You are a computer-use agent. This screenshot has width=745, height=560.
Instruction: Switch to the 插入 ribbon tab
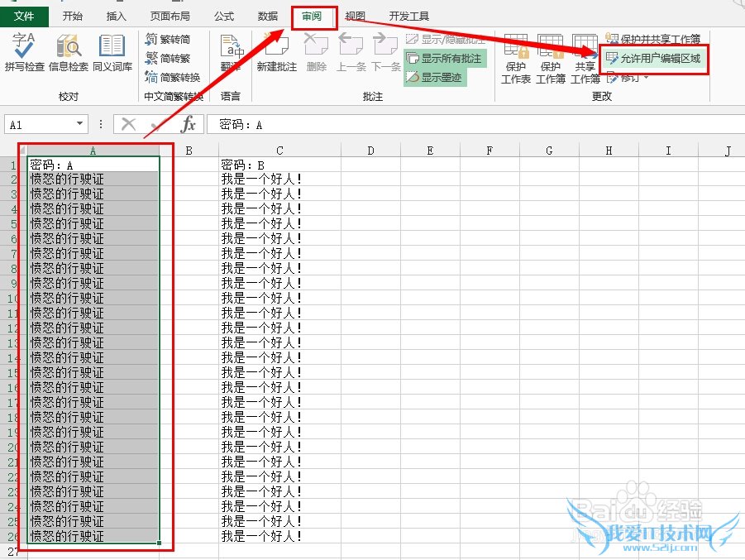[x=117, y=17]
